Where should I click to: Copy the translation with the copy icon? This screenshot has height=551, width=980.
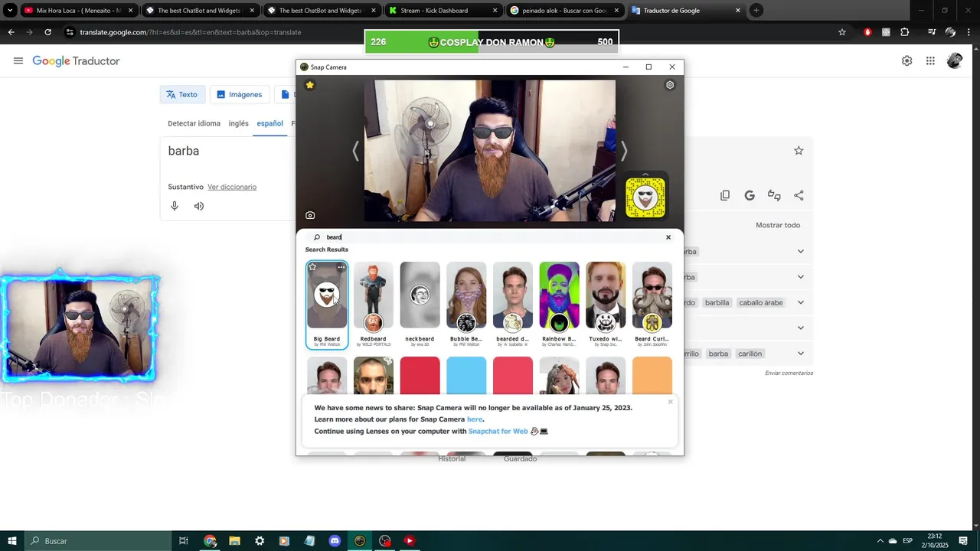coord(725,196)
